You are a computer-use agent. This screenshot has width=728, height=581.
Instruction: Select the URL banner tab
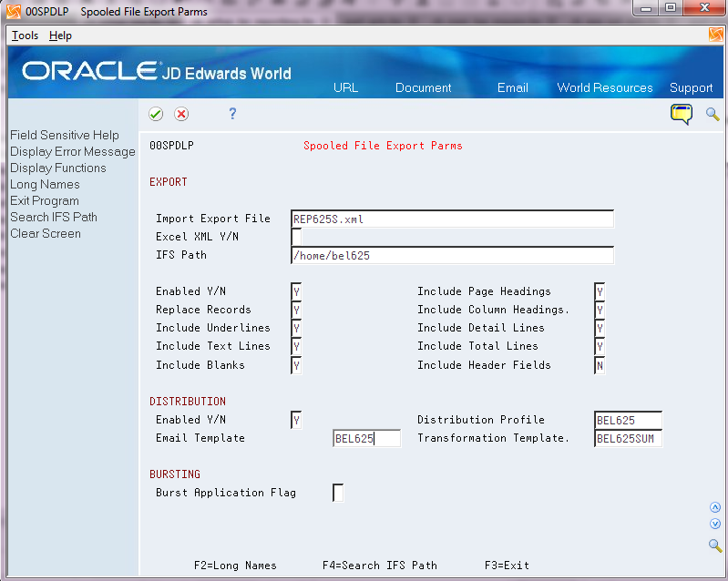345,87
